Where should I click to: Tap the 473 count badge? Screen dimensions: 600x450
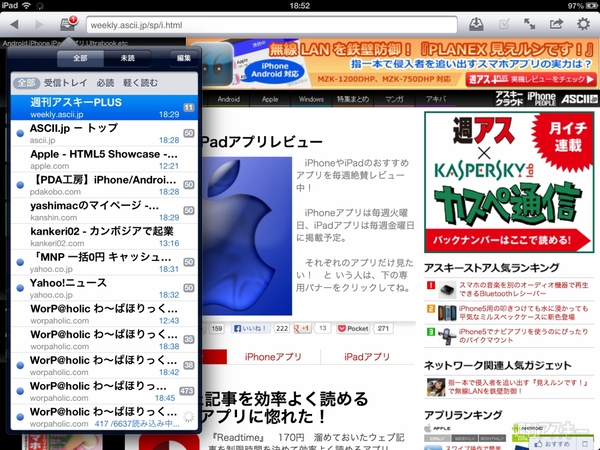(x=187, y=391)
